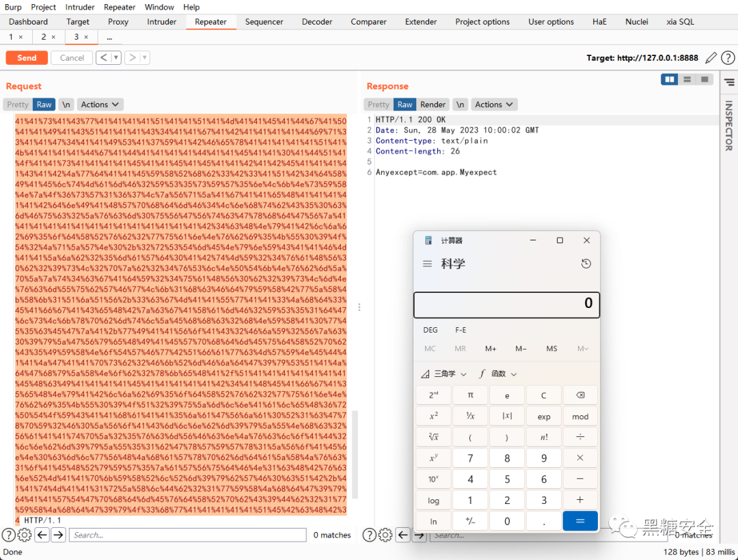
Task: Toggle calculator DEG angle mode
Action: coord(430,330)
